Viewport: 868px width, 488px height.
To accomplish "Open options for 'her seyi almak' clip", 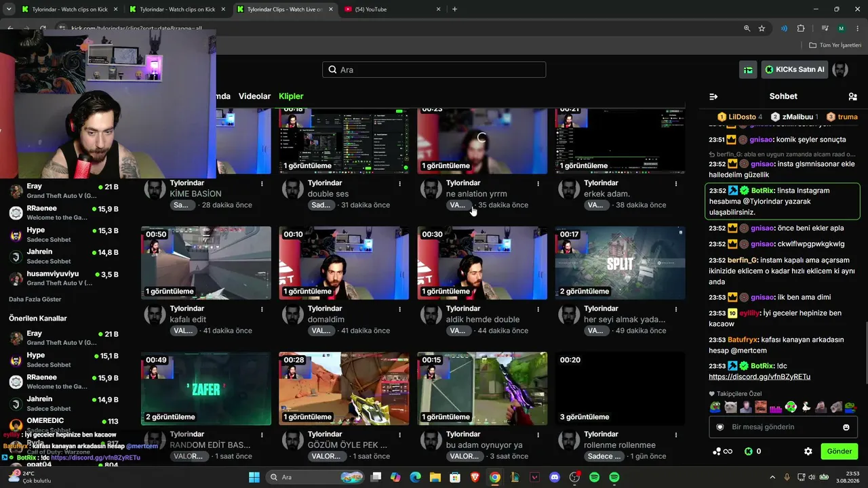I will [x=676, y=309].
